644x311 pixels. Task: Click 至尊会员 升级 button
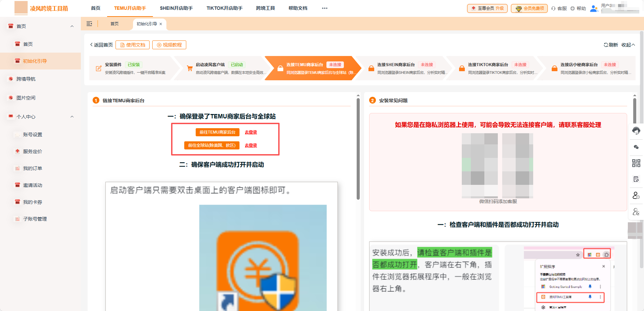point(487,8)
